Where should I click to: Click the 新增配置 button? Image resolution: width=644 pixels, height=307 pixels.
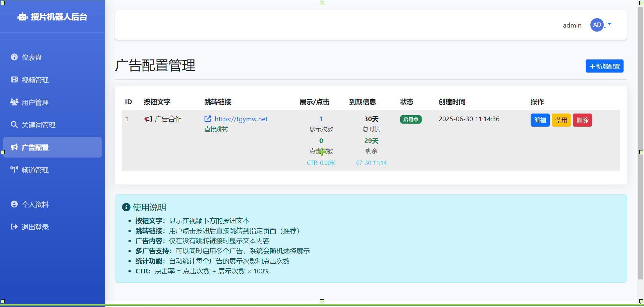604,66
